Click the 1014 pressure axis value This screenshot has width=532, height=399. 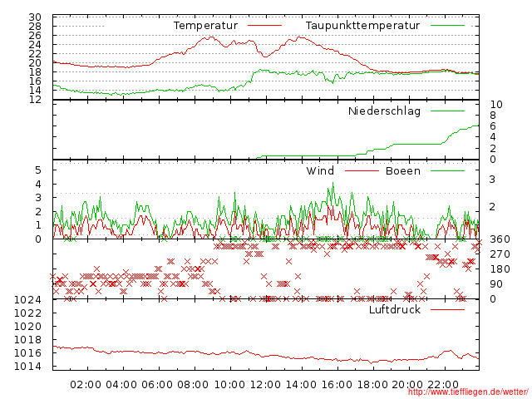(x=27, y=367)
